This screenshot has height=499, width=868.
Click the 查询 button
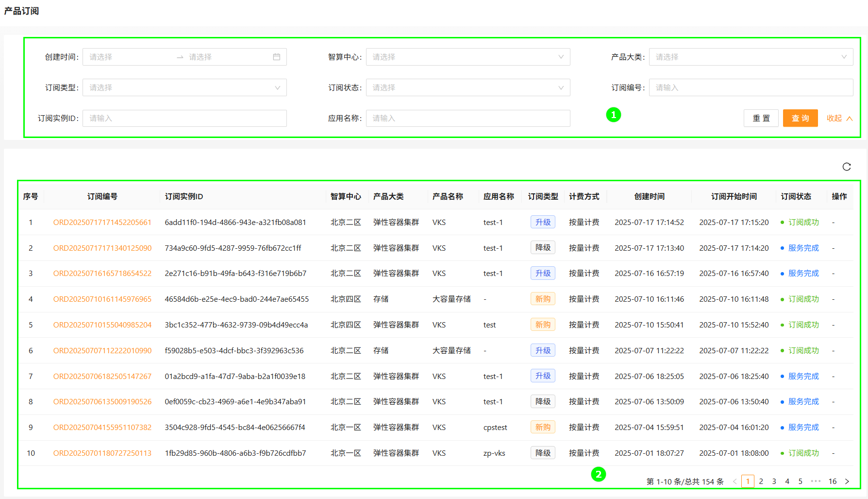800,118
